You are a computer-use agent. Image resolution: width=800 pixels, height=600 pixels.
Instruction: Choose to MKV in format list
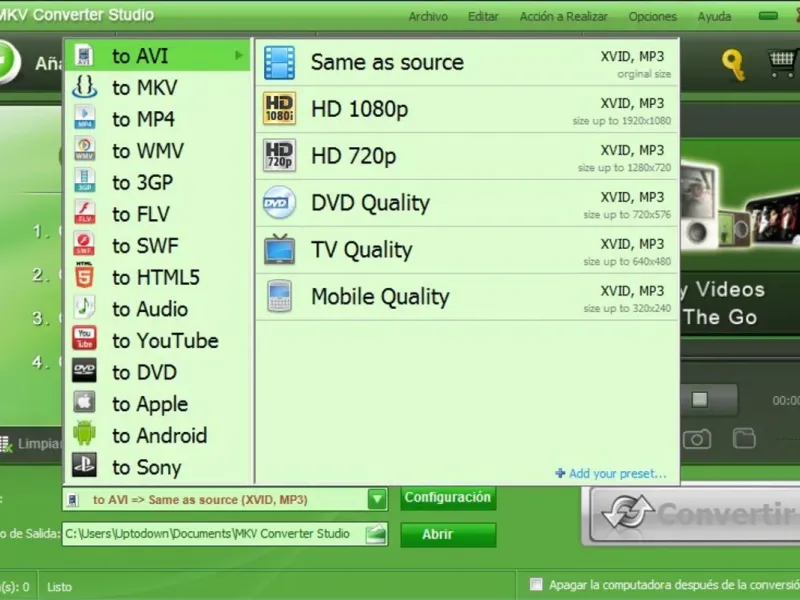coord(158,87)
